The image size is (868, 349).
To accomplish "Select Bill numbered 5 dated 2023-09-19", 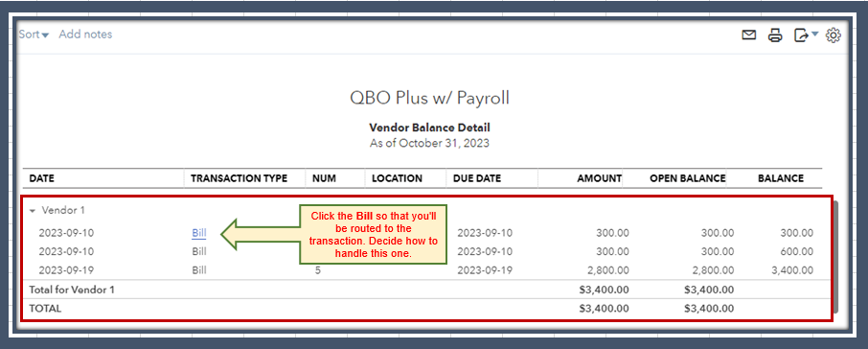I will (198, 270).
